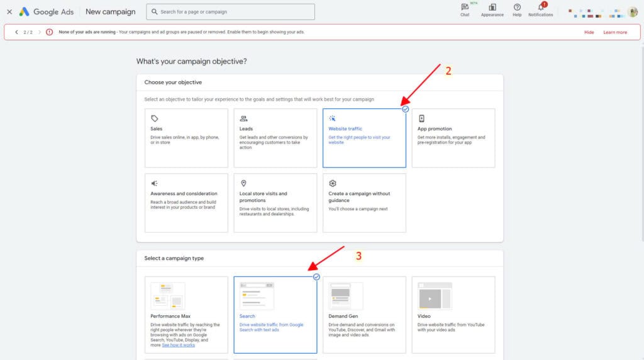Viewport: 644px width, 360px height.
Task: Click the Leads people icon
Action: pos(243,118)
